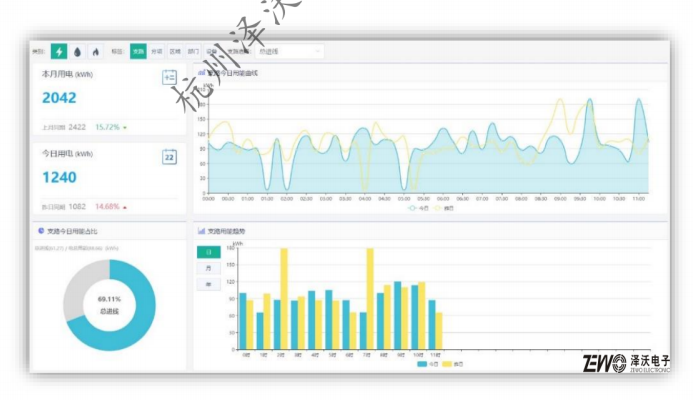Click the 00:00 label on line chart axis

coord(208,199)
